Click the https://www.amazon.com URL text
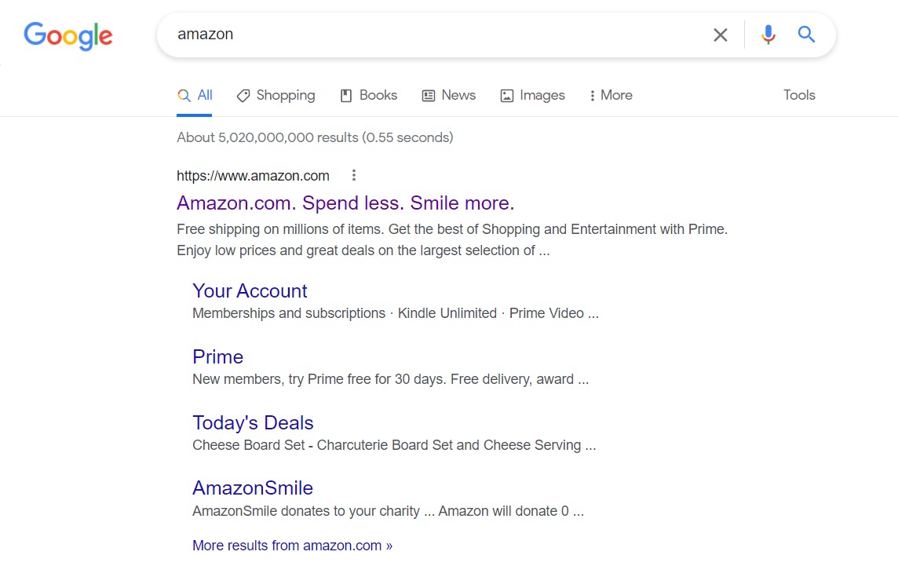The image size is (898, 588). click(253, 176)
